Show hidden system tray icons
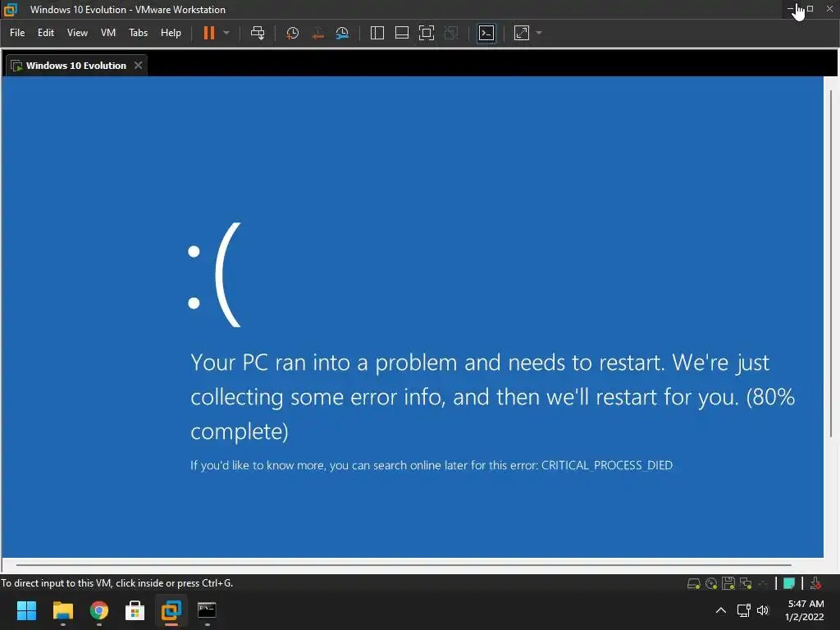The width and height of the screenshot is (840, 630). [x=721, y=610]
